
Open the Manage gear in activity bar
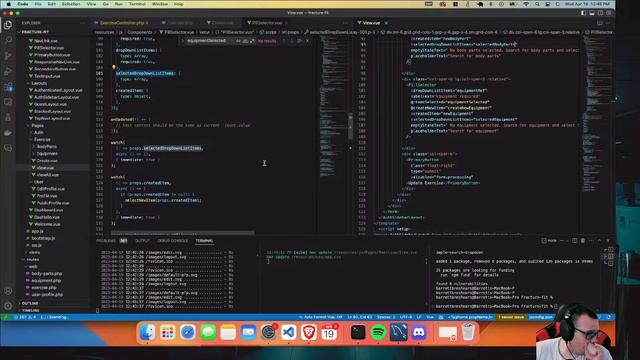[8, 306]
